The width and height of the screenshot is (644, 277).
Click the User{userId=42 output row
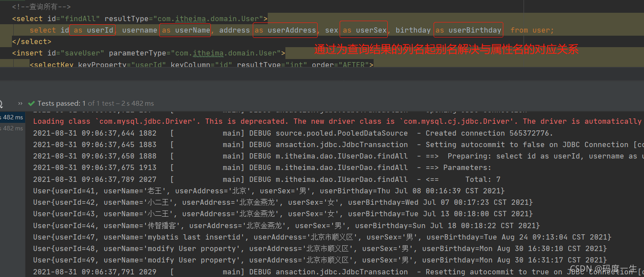[283, 202]
